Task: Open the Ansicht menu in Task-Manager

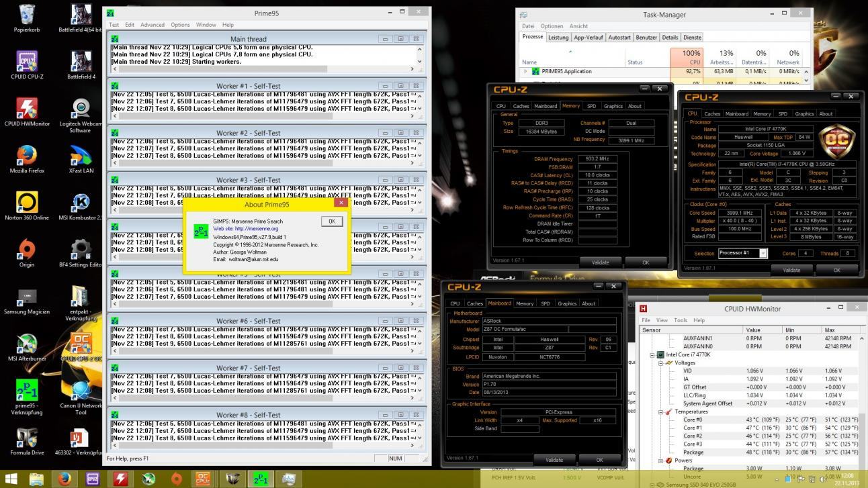Action: pyautogui.click(x=578, y=26)
